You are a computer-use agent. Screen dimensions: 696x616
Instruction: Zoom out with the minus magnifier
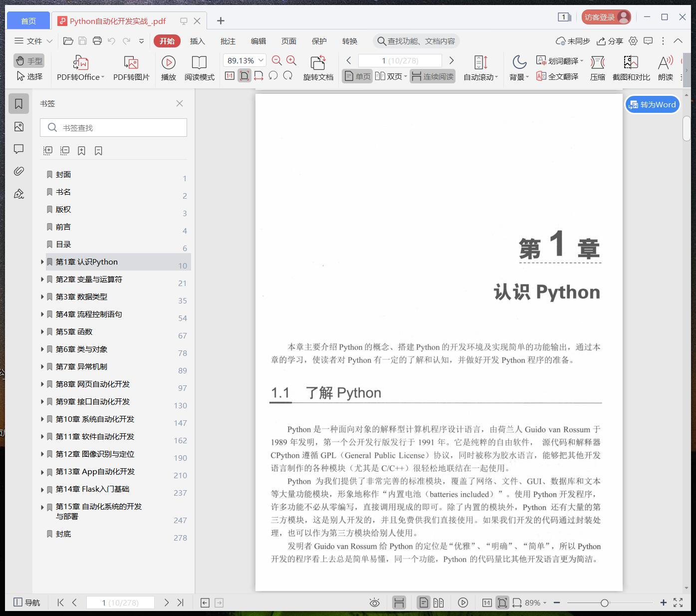pos(276,61)
